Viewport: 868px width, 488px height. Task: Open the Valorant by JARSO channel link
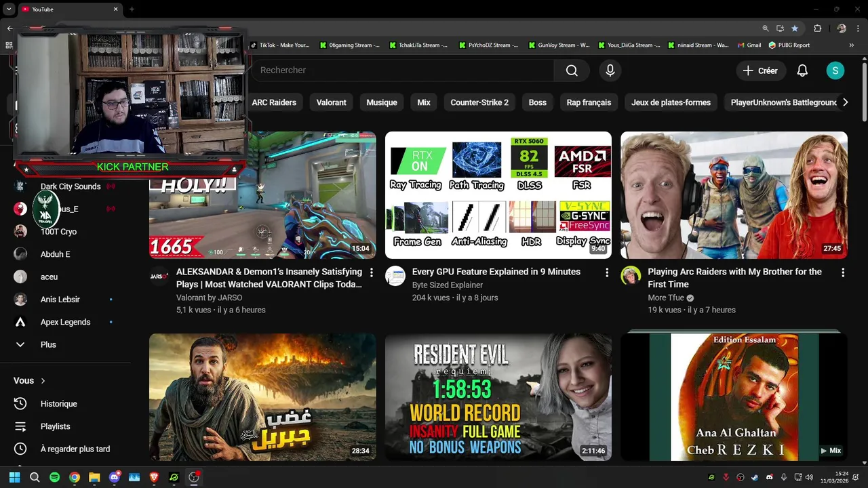209,298
